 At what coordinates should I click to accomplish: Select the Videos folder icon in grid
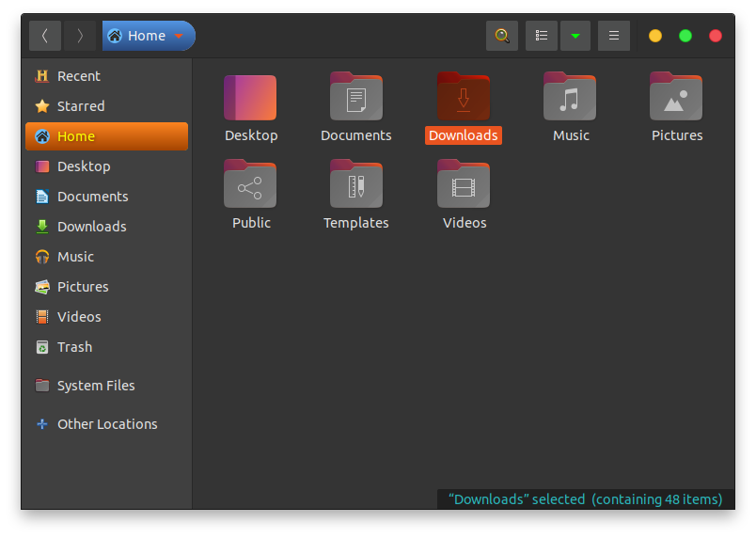464,183
